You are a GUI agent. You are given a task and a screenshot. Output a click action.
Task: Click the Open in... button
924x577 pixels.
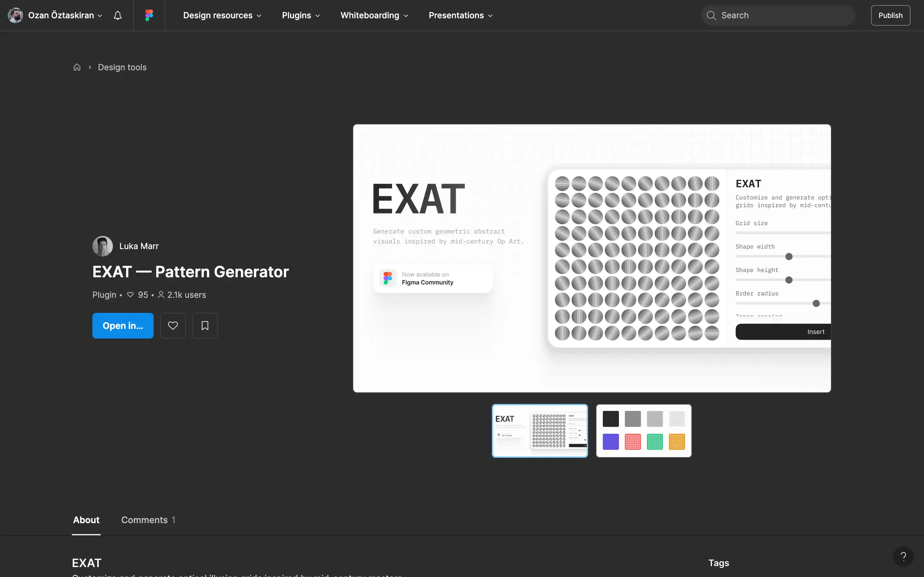pyautogui.click(x=123, y=325)
